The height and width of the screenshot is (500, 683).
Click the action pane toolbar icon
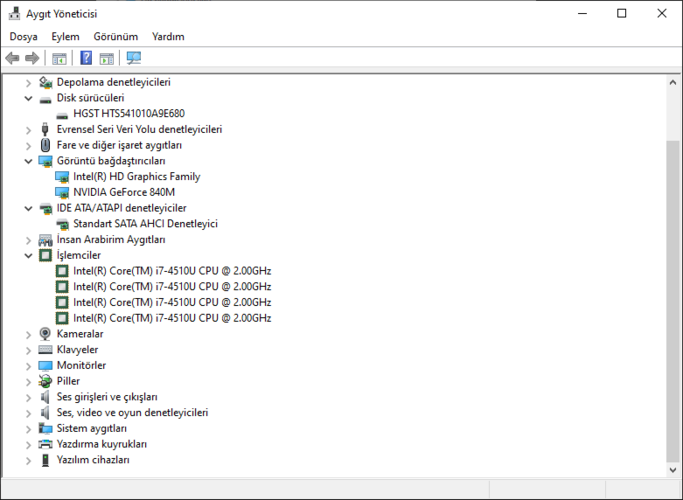point(107,58)
